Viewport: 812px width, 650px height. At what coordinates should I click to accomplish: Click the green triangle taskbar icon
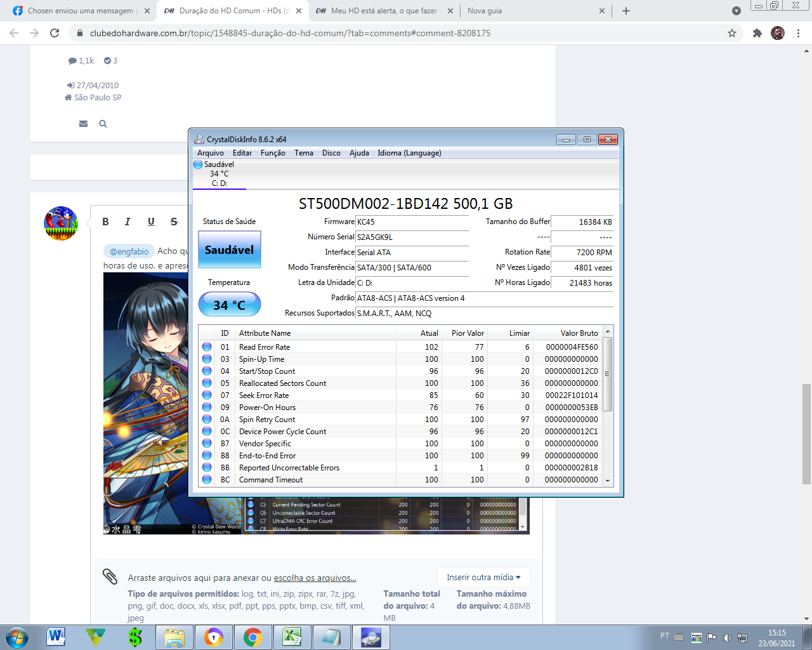(95, 637)
